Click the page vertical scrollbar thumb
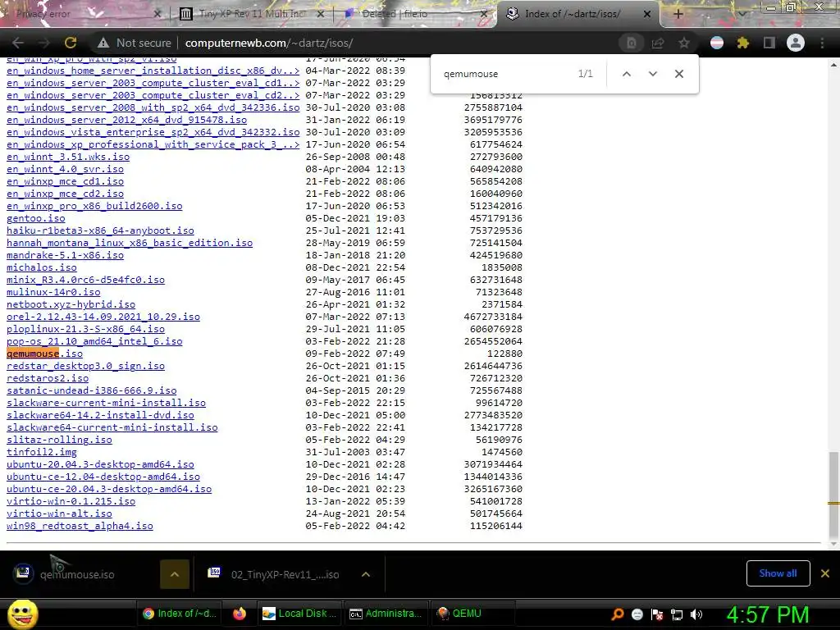 tap(833, 495)
